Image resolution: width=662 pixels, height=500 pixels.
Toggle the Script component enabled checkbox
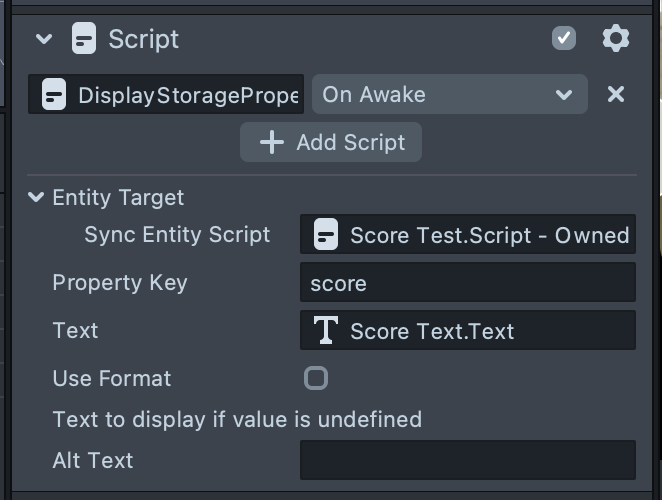pyautogui.click(x=564, y=39)
